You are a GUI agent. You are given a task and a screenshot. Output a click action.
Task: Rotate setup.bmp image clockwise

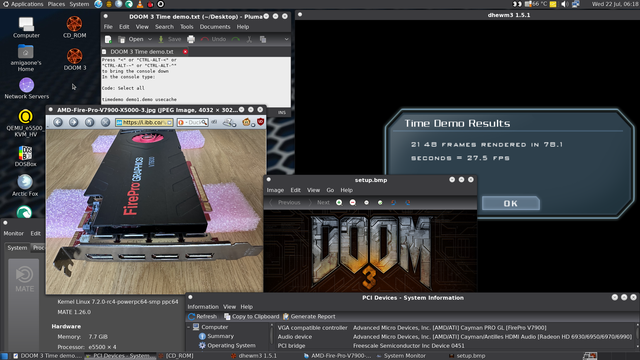pyautogui.click(x=407, y=202)
